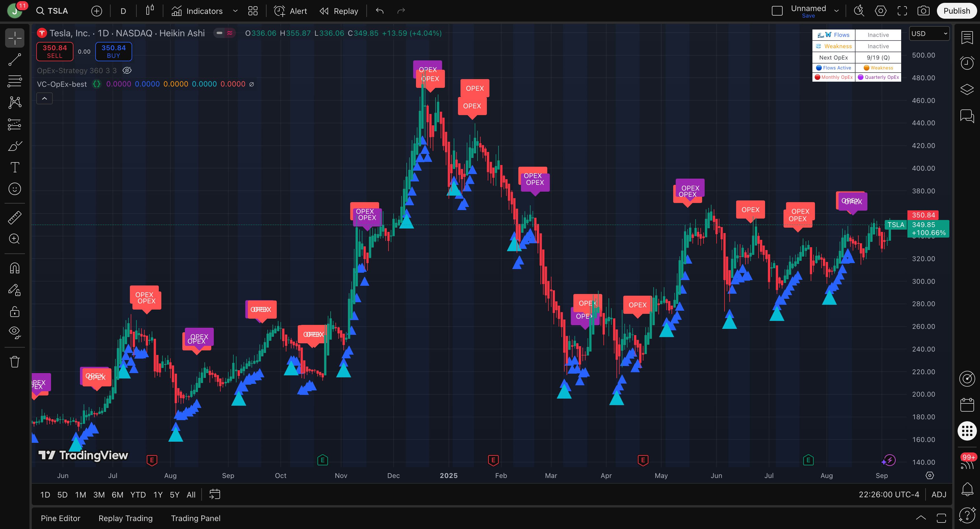Screen dimensions: 980x529
Task: Select the 5Y time range
Action: pyautogui.click(x=174, y=495)
